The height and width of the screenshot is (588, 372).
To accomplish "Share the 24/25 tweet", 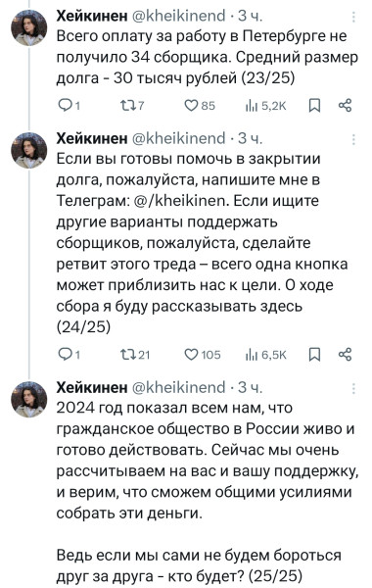I will pyautogui.click(x=345, y=355).
